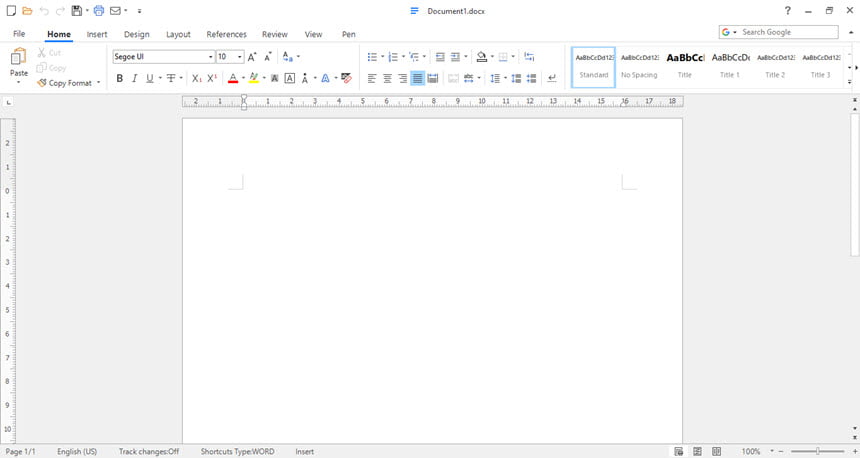Apply the No Spacing style
This screenshot has height=458, width=860.
point(639,67)
